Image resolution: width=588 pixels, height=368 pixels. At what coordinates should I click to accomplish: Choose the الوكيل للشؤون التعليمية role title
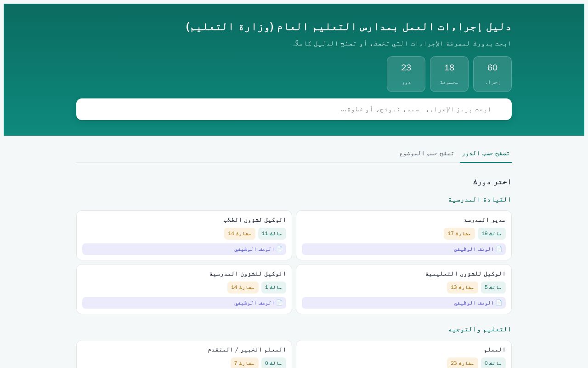[465, 274]
